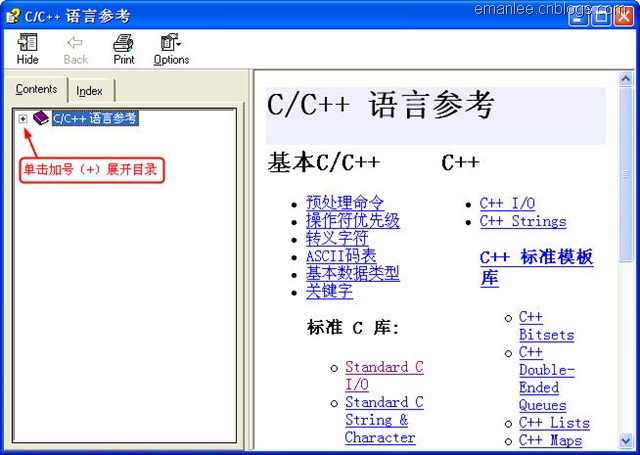Switch to the Index tab
This screenshot has width=640, height=455.
point(89,91)
